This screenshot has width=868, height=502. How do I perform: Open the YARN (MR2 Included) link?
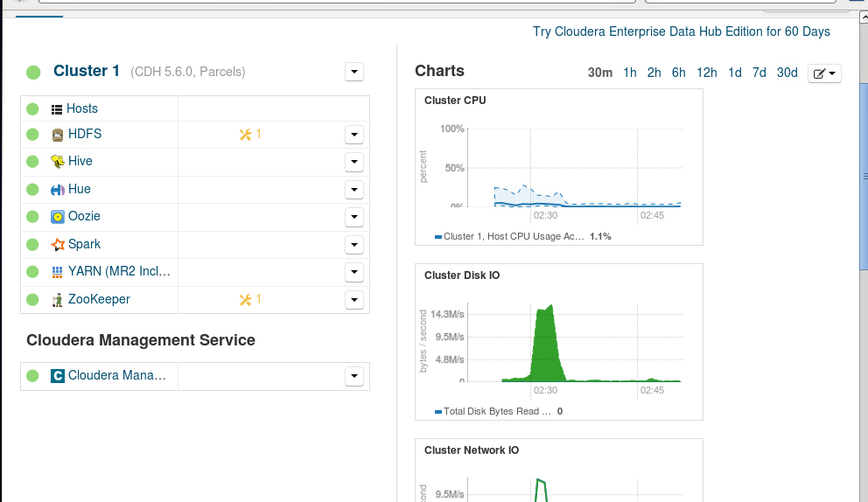coord(119,271)
